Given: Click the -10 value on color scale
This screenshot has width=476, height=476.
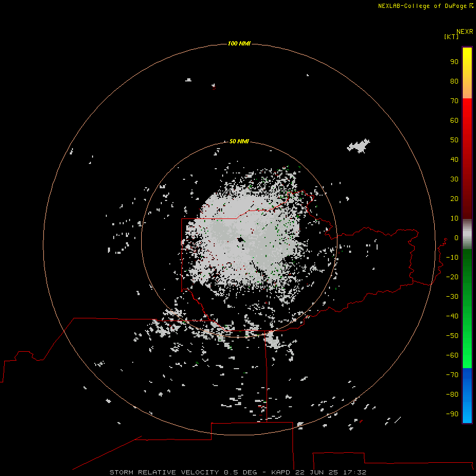Looking at the screenshot, I should point(452,258).
